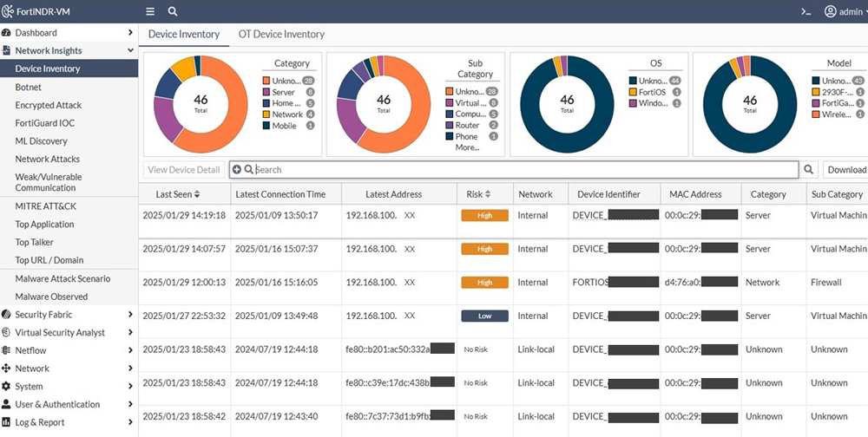868x437 pixels.
Task: Click the System gear icon
Action: tap(6, 386)
